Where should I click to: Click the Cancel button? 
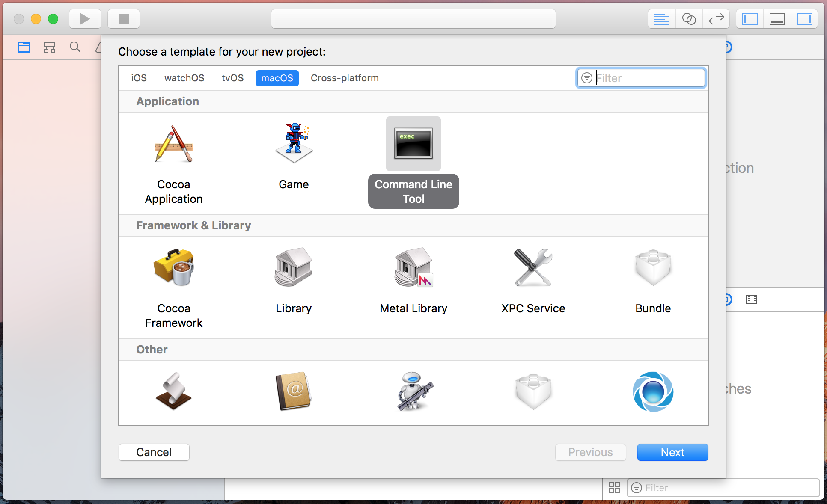(x=154, y=452)
